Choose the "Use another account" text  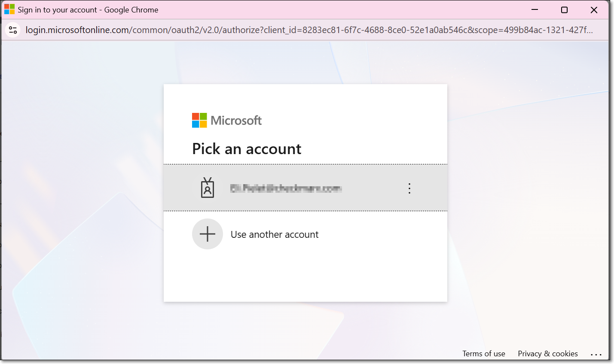[x=275, y=235]
